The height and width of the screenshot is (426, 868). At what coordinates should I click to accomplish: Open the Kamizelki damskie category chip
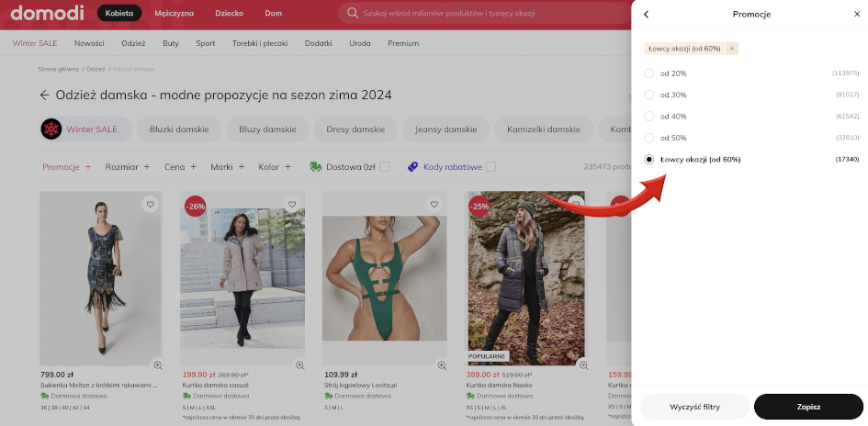point(544,129)
